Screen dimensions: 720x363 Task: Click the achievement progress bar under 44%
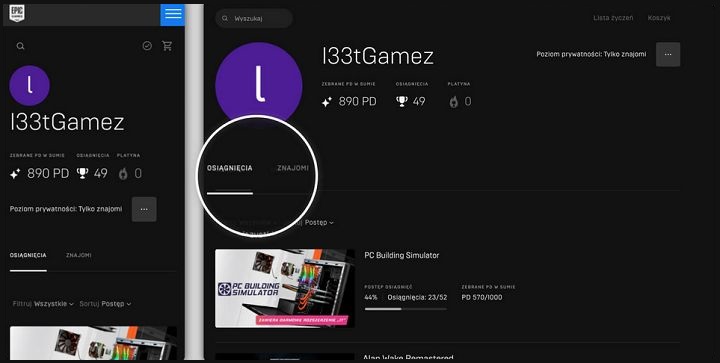pyautogui.click(x=405, y=309)
